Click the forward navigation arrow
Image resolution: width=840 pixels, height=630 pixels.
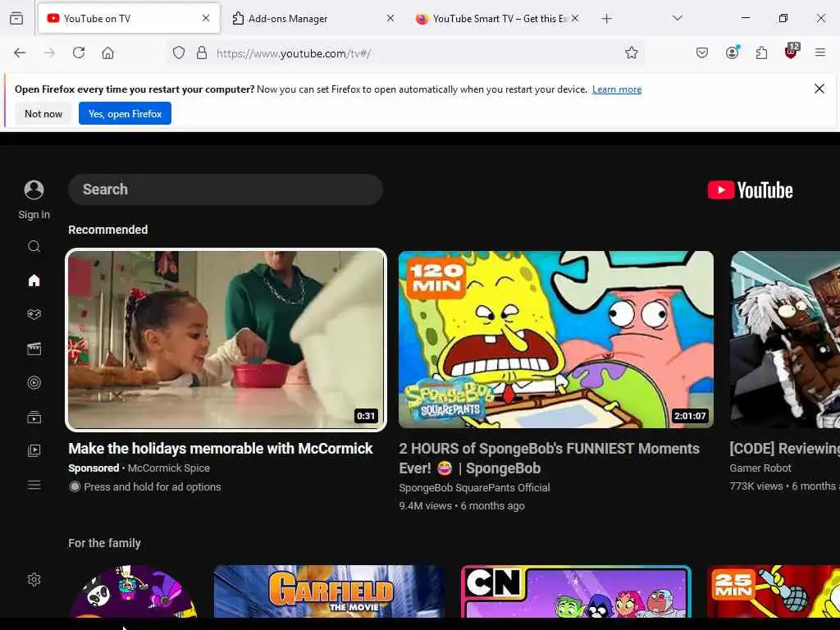tap(49, 52)
